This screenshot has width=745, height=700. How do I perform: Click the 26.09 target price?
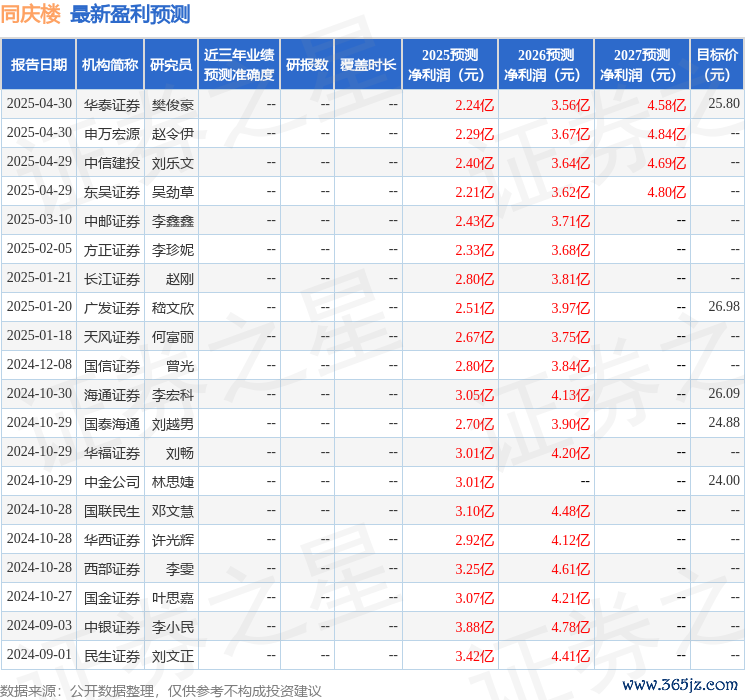(724, 393)
